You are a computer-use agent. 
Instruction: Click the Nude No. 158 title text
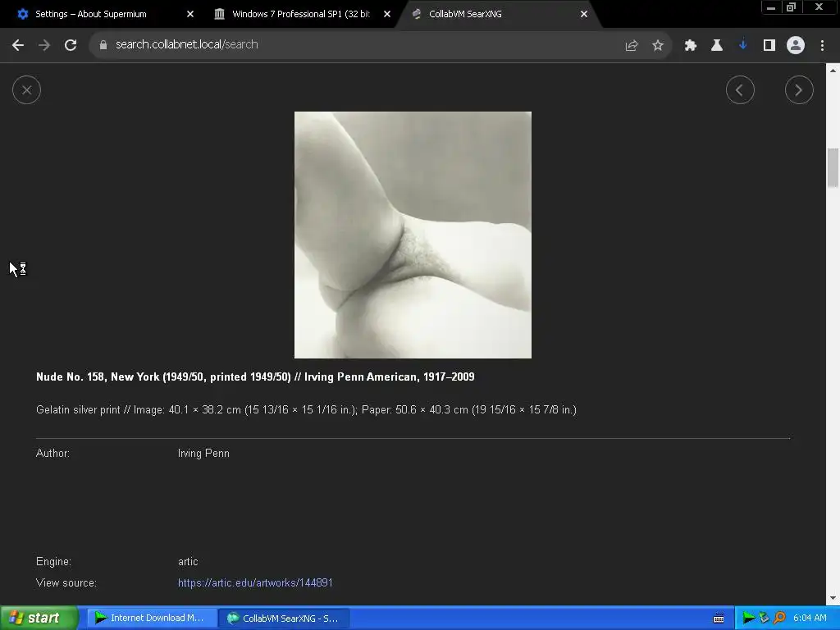[x=255, y=377]
